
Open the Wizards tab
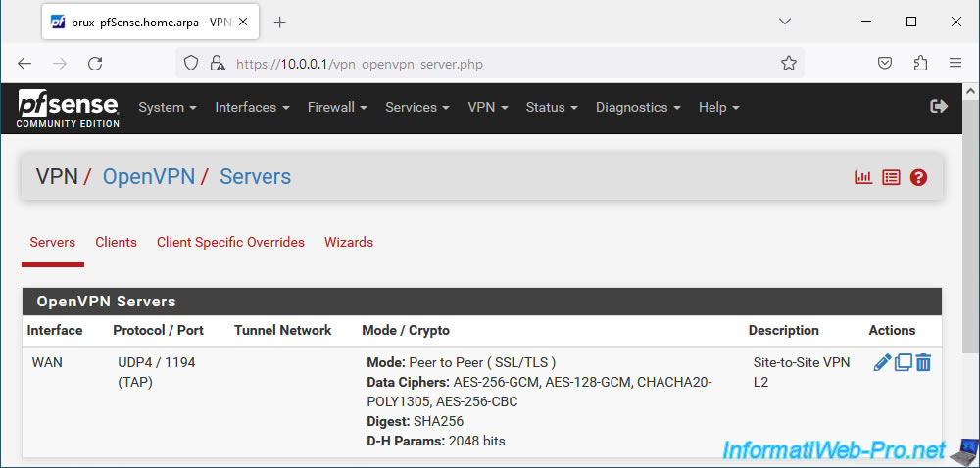pos(349,242)
